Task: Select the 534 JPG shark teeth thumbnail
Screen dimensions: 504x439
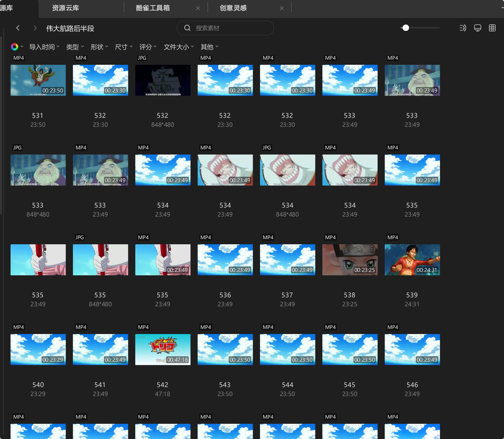Action: 288,170
